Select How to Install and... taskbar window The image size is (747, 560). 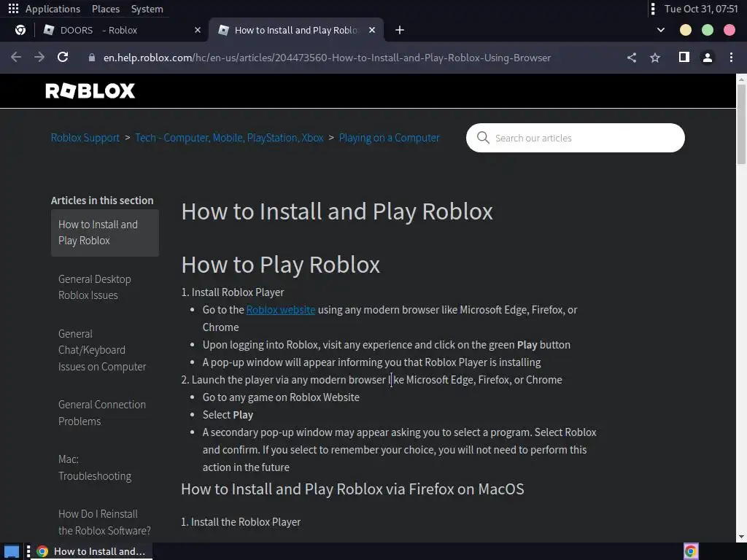[x=90, y=551]
